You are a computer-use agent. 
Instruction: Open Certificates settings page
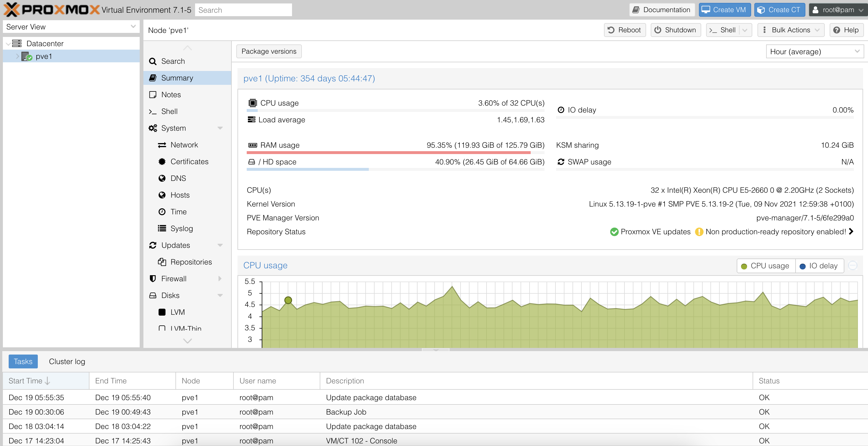coord(189,161)
